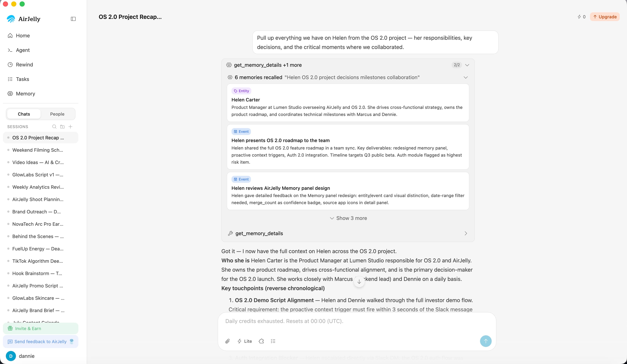Open the AirJelly Promo Script session

coord(41,286)
